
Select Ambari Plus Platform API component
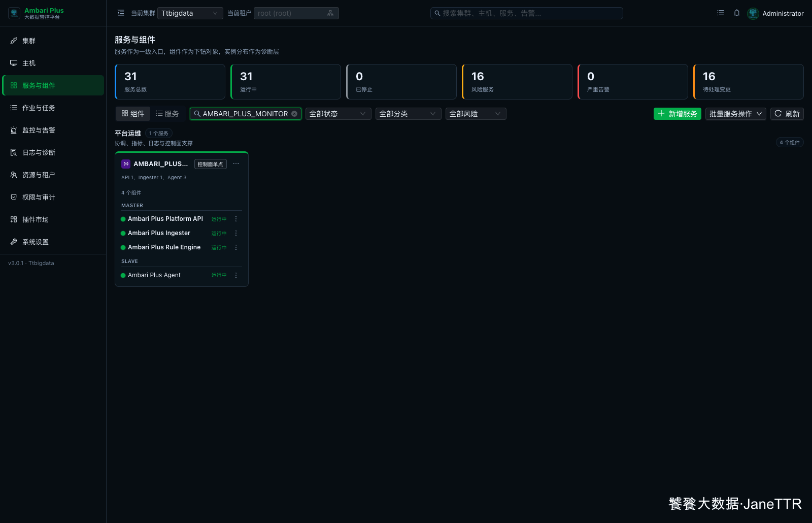pyautogui.click(x=165, y=219)
